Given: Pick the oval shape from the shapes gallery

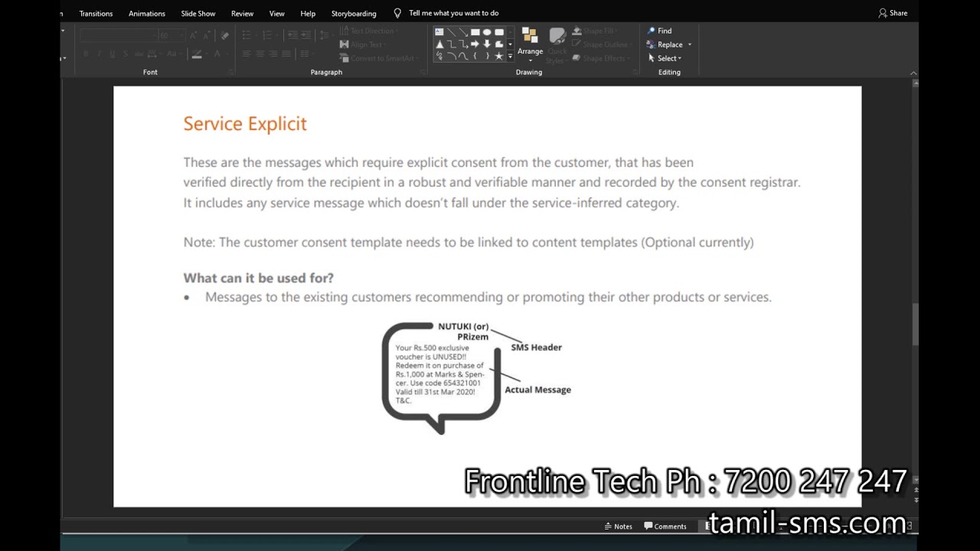Looking at the screenshot, I should point(487,32).
